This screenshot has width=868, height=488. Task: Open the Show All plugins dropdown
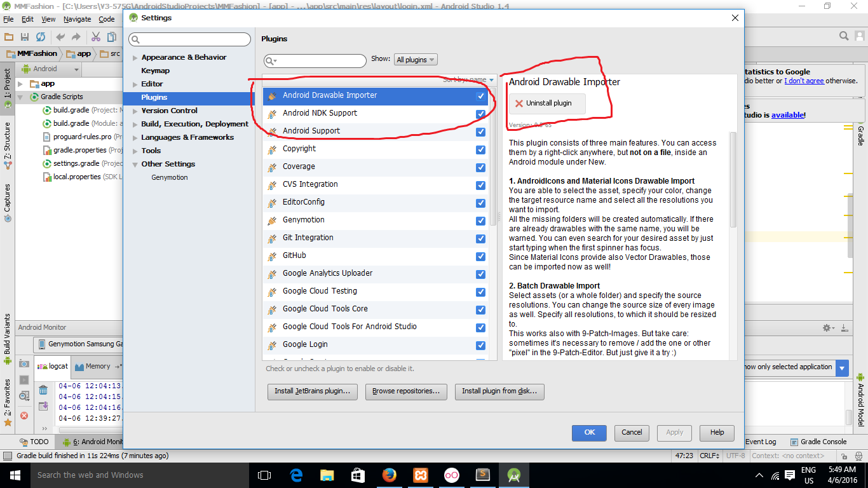[x=416, y=60]
